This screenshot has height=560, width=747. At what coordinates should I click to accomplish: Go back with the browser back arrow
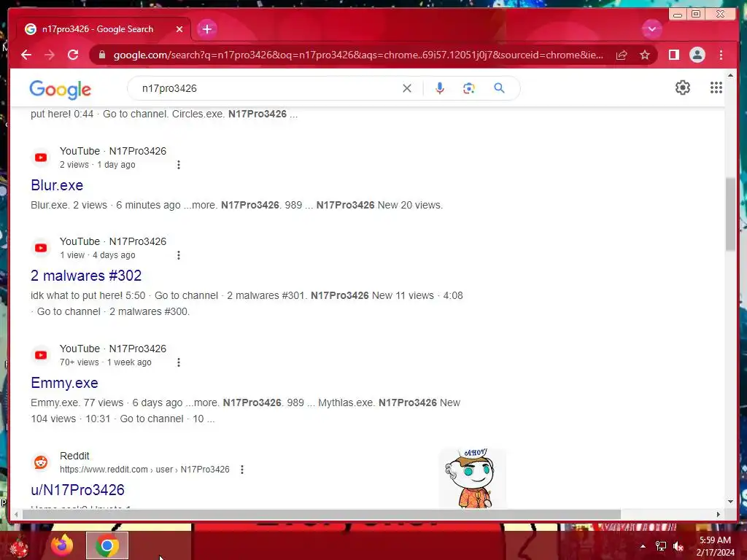(x=26, y=55)
